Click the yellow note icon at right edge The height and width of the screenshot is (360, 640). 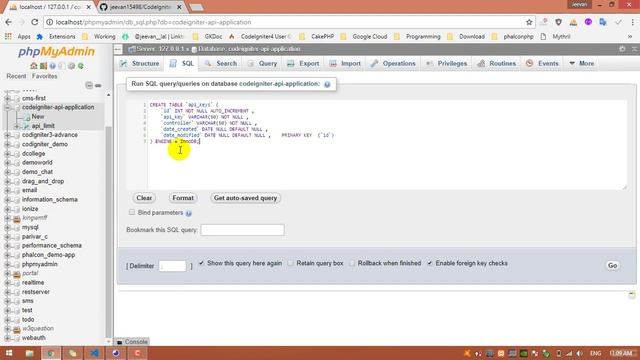pyautogui.click(x=631, y=295)
